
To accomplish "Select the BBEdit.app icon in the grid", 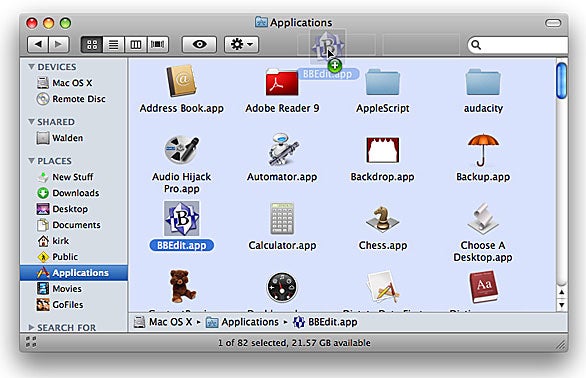I will click(182, 218).
